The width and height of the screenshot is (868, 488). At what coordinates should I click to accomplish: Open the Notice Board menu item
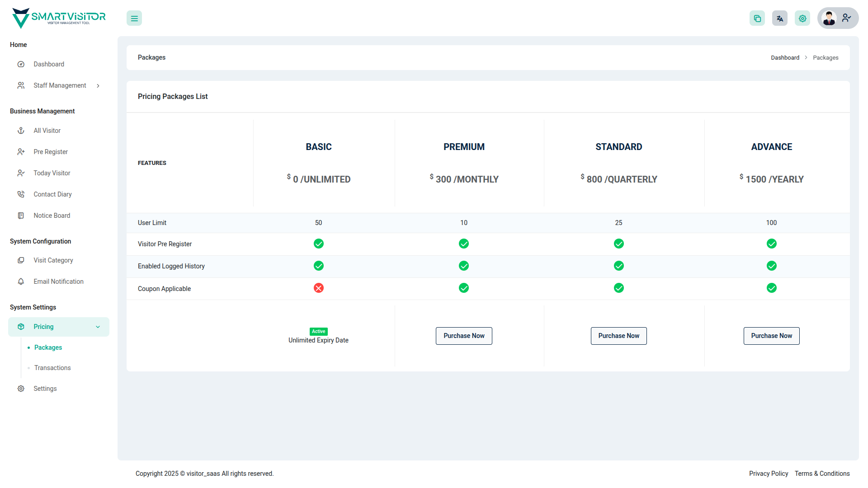coord(52,216)
